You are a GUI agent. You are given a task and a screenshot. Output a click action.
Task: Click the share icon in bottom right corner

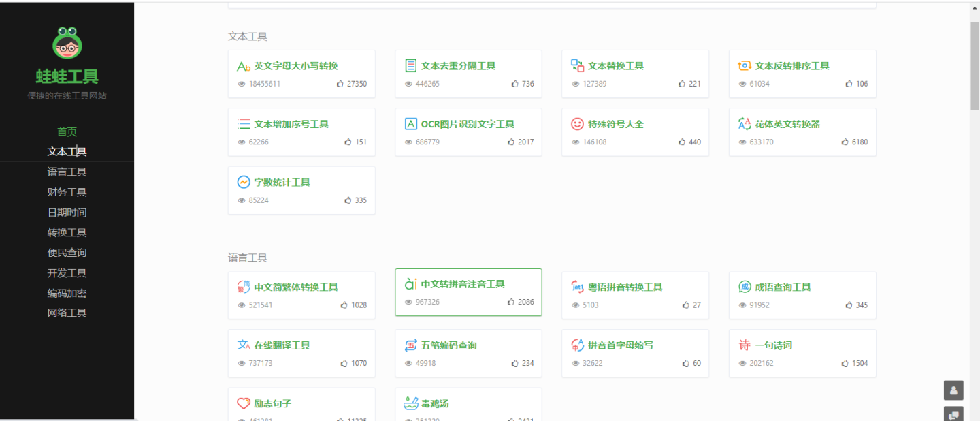coord(953,414)
